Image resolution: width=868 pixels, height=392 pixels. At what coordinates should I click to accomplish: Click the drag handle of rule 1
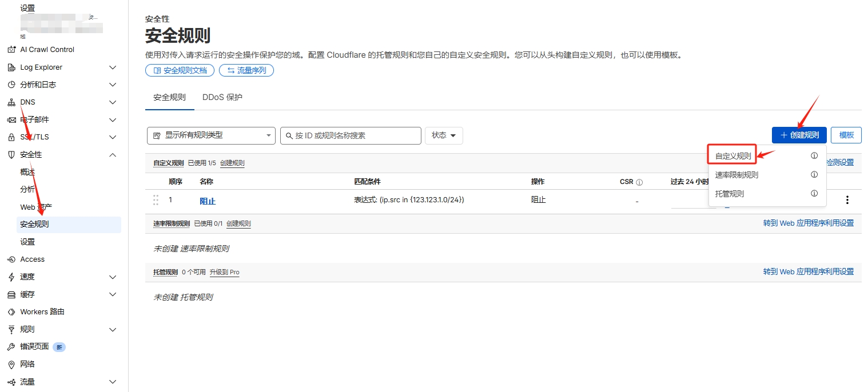pyautogui.click(x=156, y=200)
